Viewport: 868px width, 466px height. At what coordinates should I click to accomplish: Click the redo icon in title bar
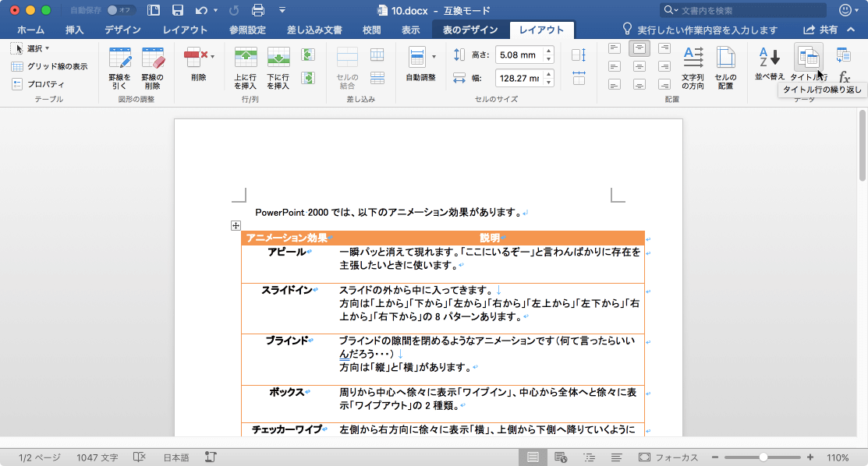pos(234,10)
